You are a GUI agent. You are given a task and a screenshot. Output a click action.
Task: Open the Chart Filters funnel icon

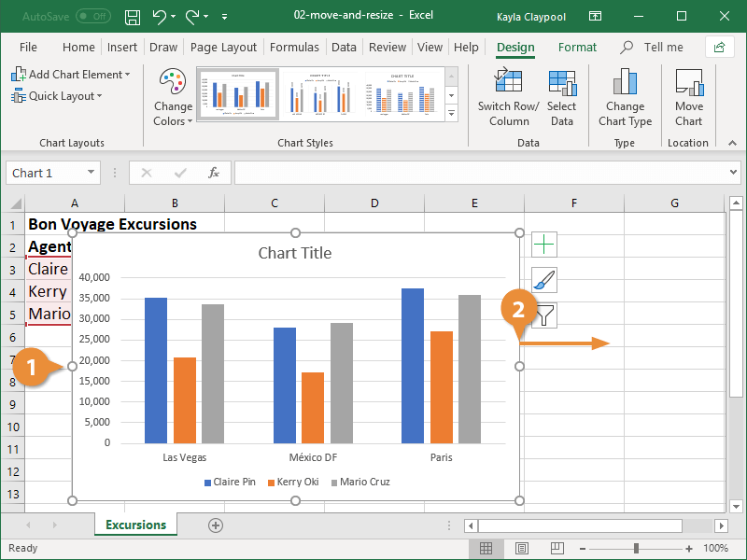(x=543, y=315)
